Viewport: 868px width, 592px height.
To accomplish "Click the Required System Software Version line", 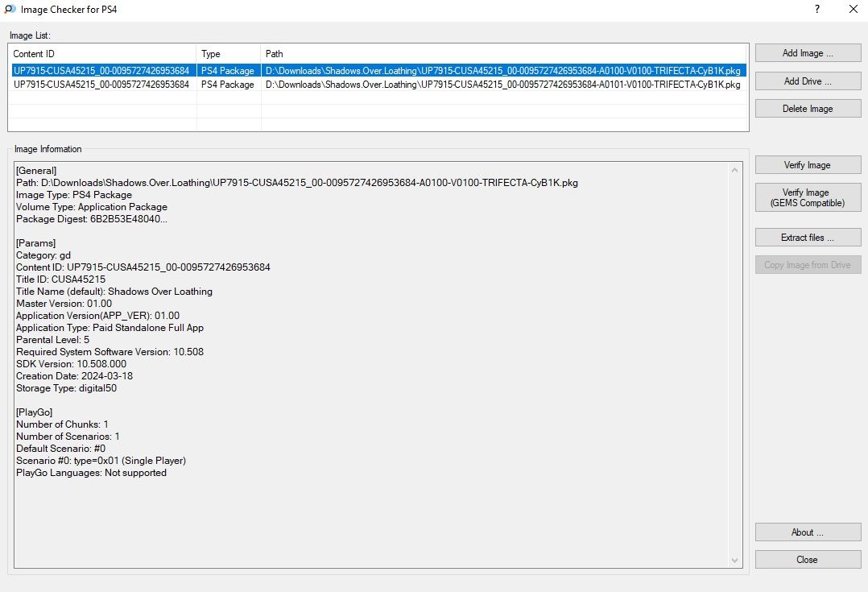I will click(x=110, y=352).
